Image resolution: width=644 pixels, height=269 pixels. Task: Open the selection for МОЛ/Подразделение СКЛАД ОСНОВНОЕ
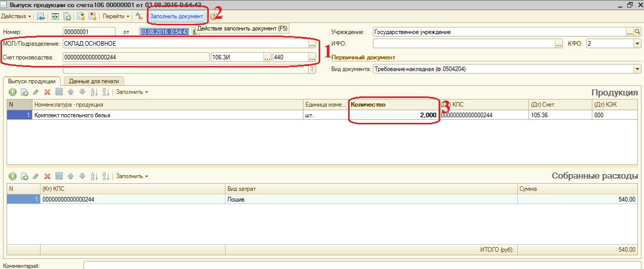point(312,44)
